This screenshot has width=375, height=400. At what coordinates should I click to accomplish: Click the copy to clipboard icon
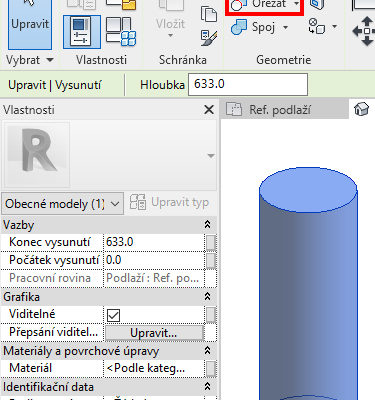pos(209,13)
